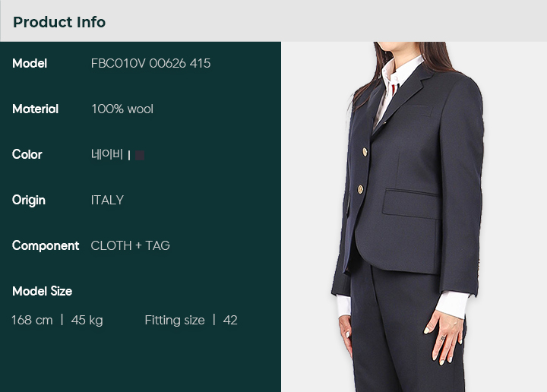Viewport: 547px width, 392px height.
Task: Select the CLOTH + TAG component text
Action: [x=131, y=246]
